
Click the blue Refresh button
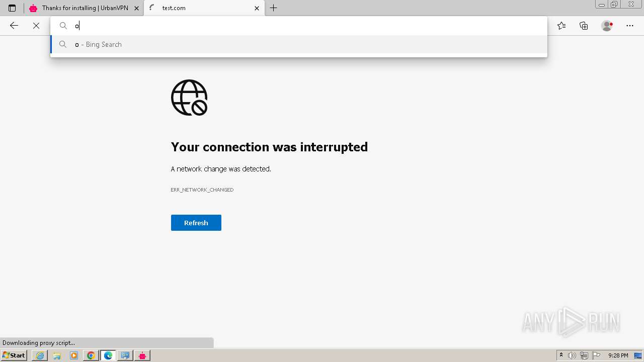196,223
